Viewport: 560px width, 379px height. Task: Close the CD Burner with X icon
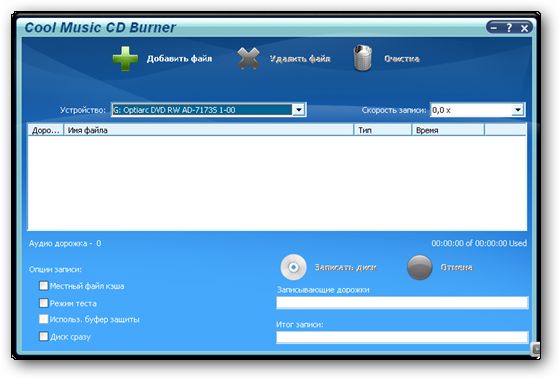524,28
